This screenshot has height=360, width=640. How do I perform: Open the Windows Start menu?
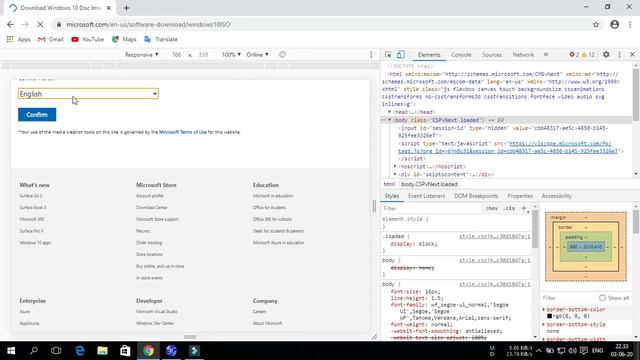click(11, 351)
